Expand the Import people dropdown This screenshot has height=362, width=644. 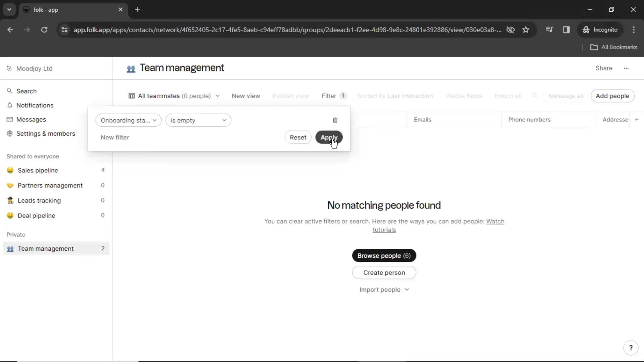(x=384, y=290)
